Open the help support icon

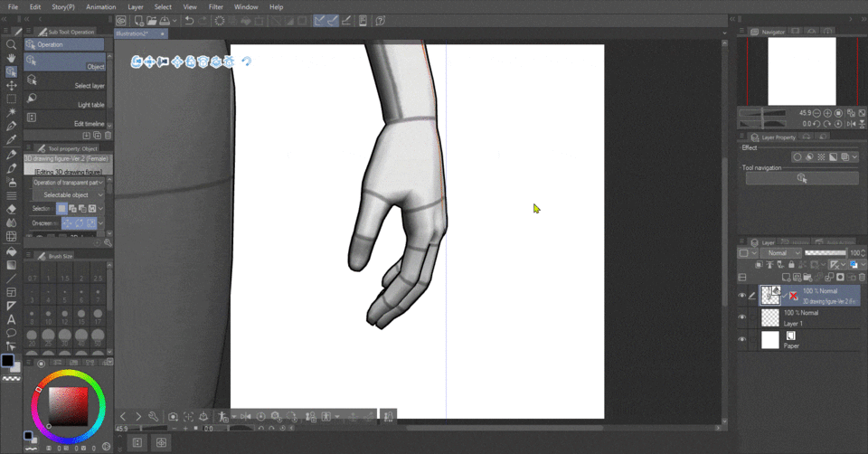[381, 21]
